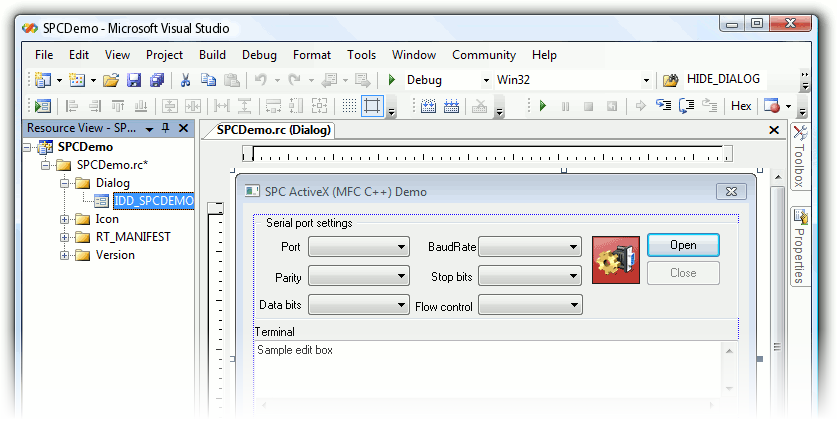Click the Space Down icon
This screenshot has width=837, height=430.
[x=244, y=106]
